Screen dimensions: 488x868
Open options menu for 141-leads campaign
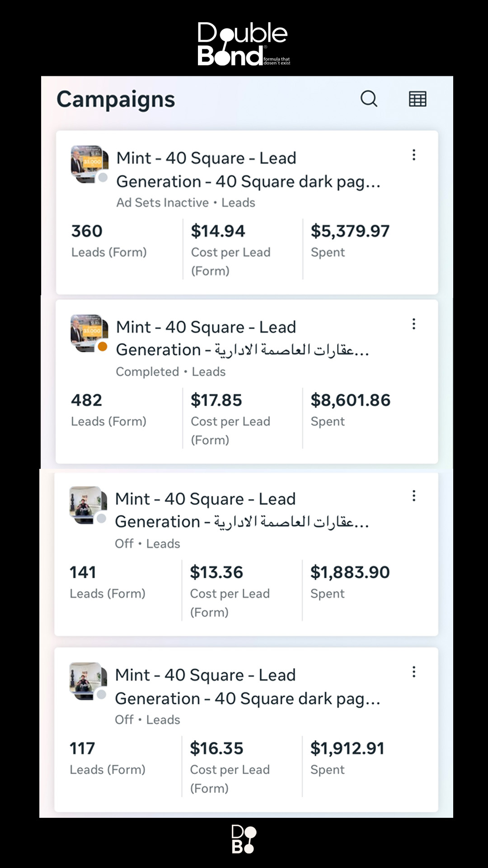coord(414,496)
